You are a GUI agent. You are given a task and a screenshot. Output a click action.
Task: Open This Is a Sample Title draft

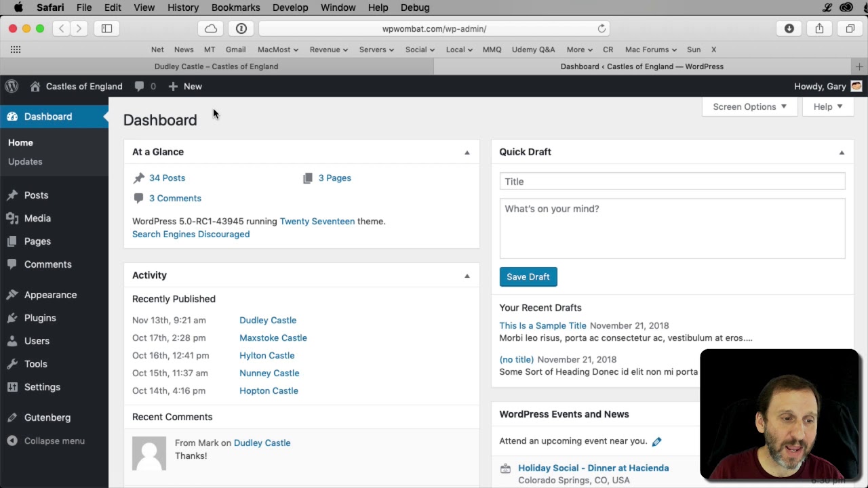pyautogui.click(x=542, y=325)
